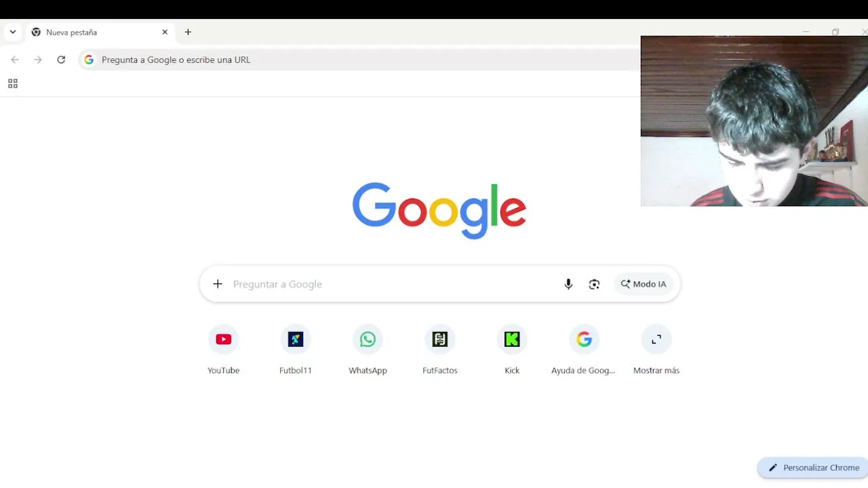Open Modo IA
Screen dimensions: 868x488
644,284
